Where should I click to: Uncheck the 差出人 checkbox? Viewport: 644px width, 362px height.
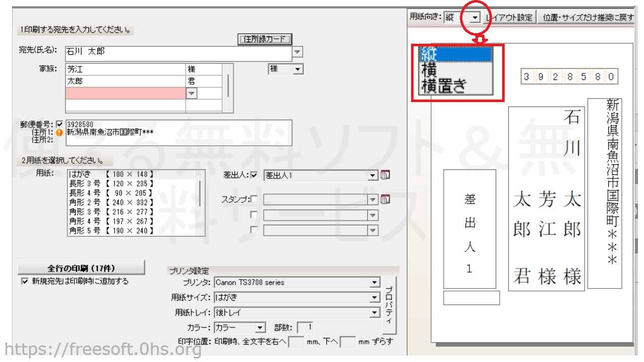pyautogui.click(x=255, y=175)
